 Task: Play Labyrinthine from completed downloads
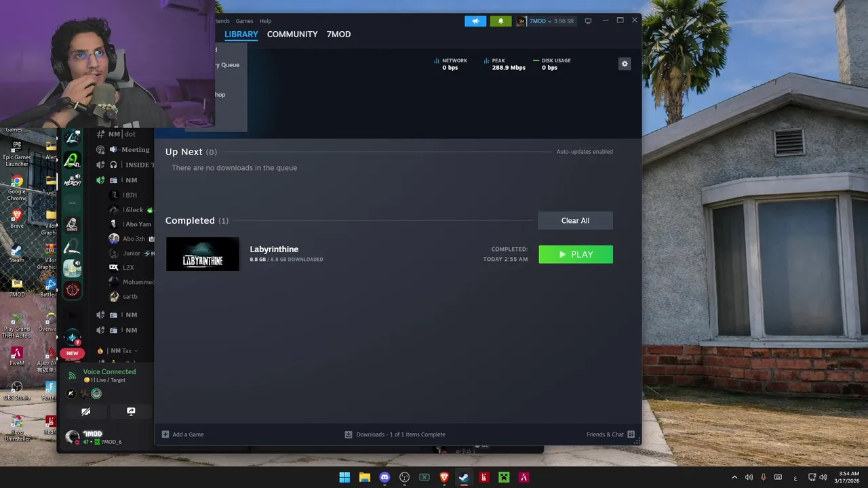click(576, 254)
